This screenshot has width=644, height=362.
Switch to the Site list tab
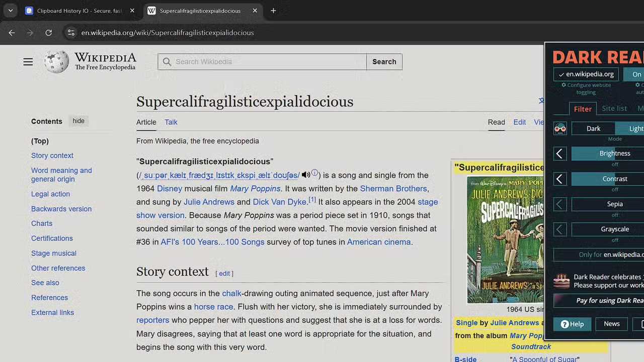click(x=614, y=109)
